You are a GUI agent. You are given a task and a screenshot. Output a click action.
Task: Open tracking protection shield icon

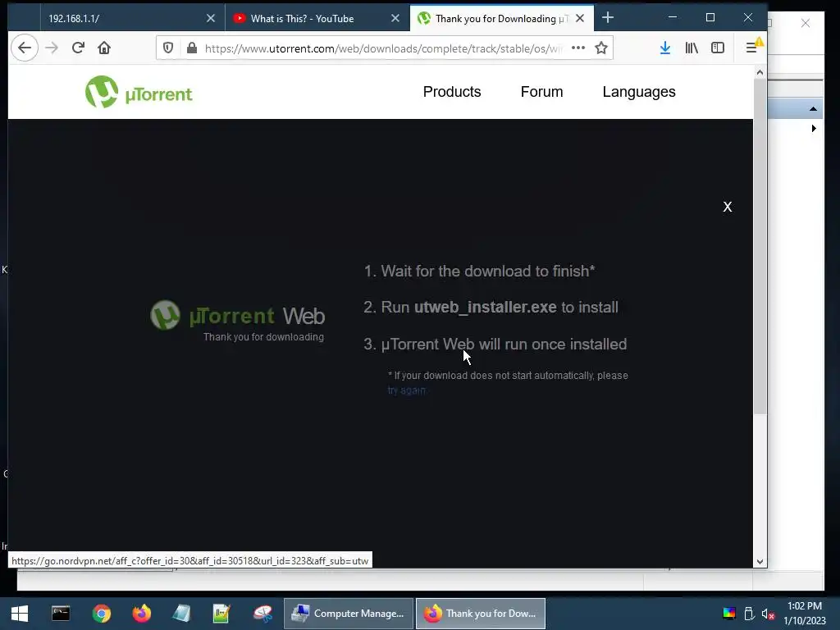tap(168, 48)
